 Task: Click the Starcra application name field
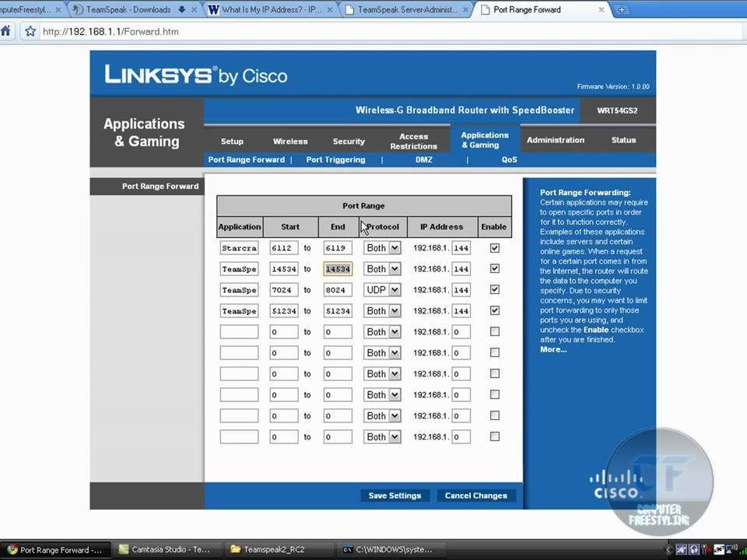(239, 247)
